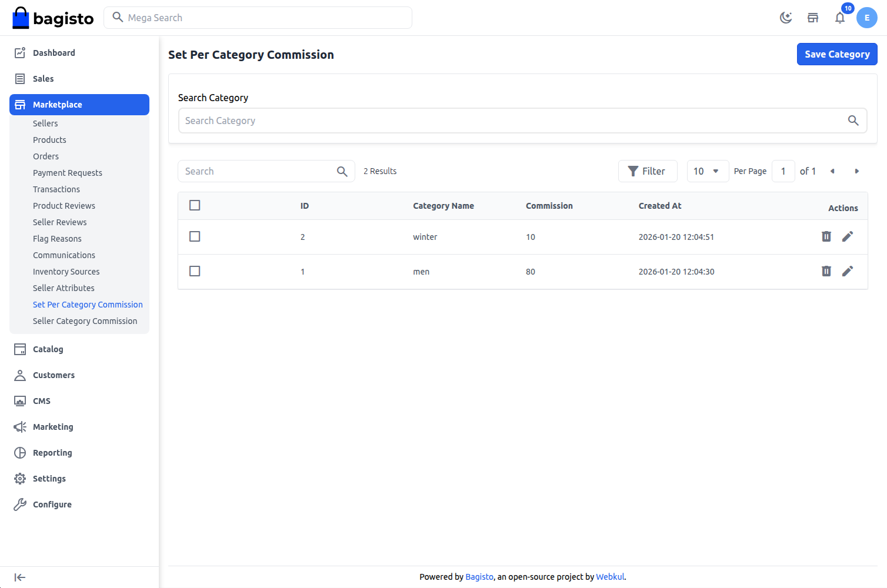The image size is (887, 588).
Task: Open the dark mode toggle icon in header
Action: (786, 18)
